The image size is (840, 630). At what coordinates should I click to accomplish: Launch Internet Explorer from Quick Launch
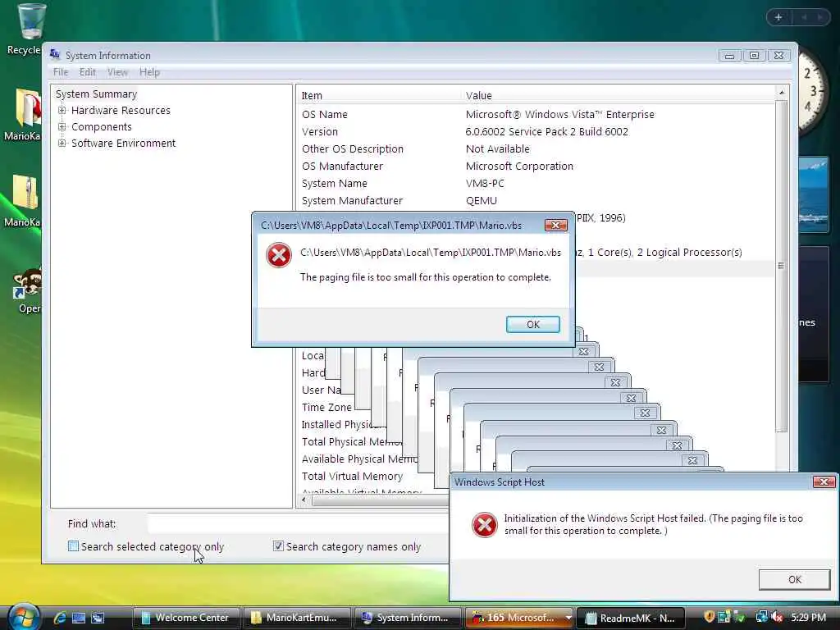[59, 618]
